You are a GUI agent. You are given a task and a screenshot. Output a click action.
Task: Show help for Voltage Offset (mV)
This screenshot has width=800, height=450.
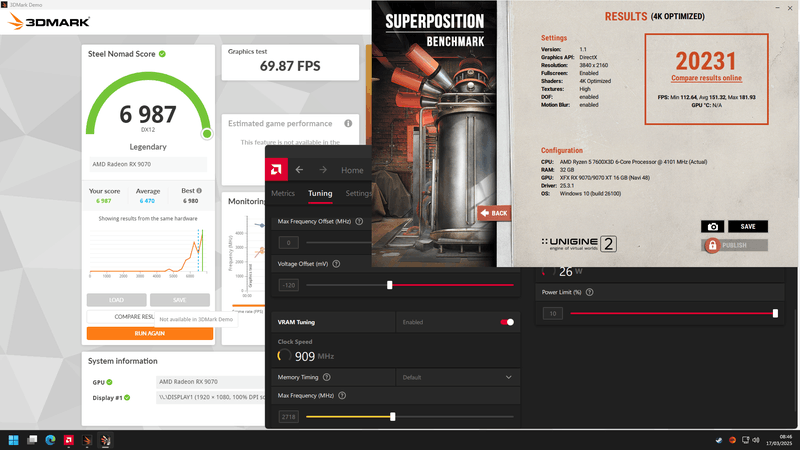336,264
